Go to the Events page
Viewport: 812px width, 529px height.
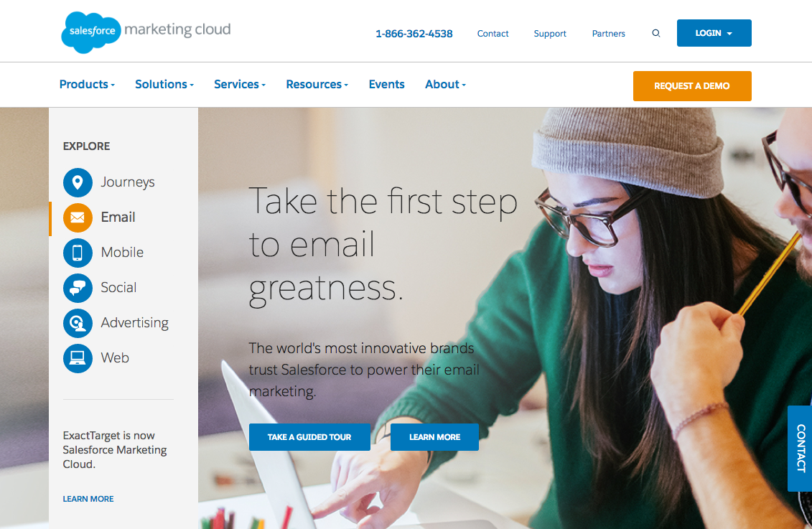pos(386,85)
